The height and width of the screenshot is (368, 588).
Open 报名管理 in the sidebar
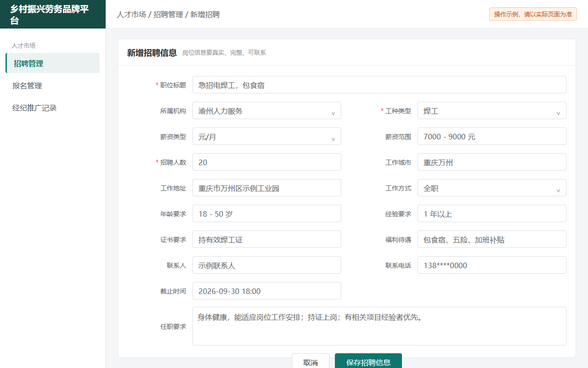(52, 86)
